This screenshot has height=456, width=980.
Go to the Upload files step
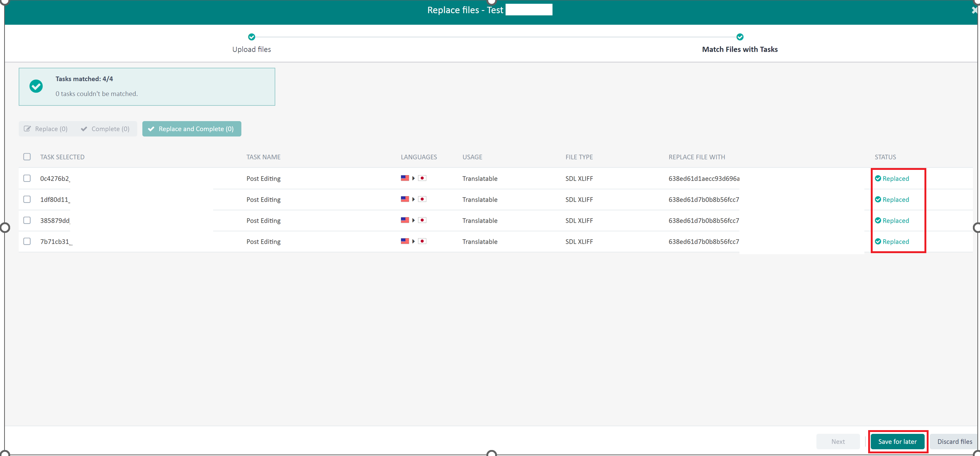pyautogui.click(x=251, y=49)
